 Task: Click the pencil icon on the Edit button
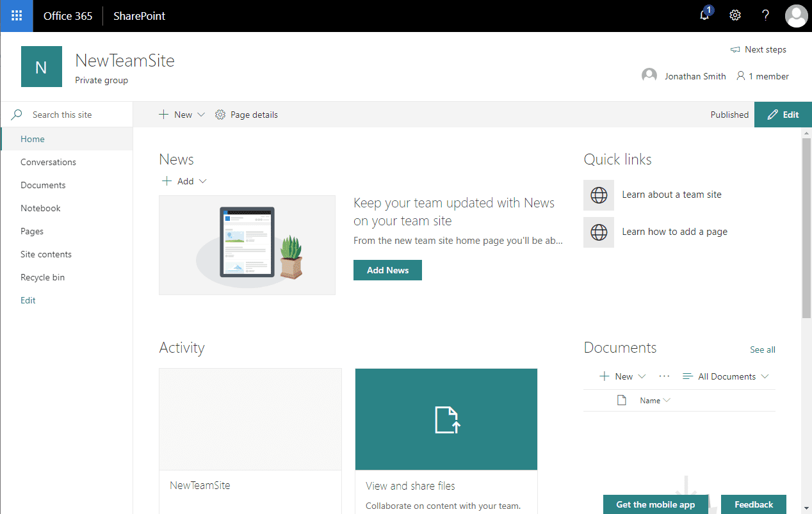tap(772, 115)
